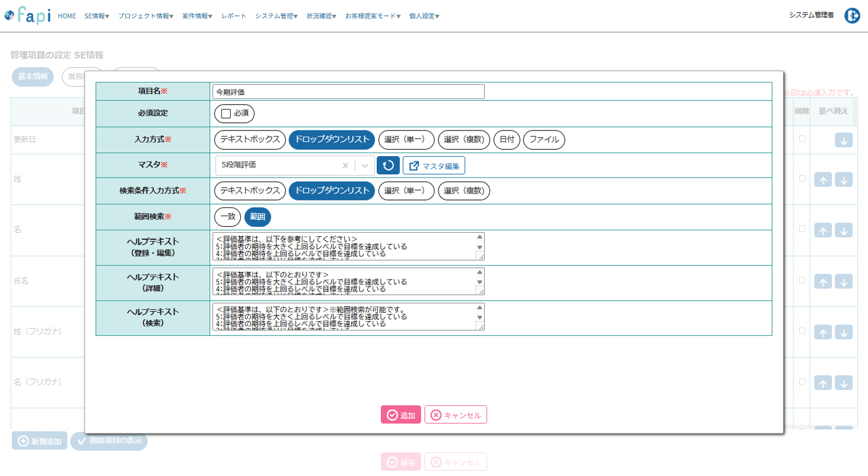This screenshot has height=476, width=868.
Task: Open the SE情報 dropdown menu
Action: pos(97,16)
